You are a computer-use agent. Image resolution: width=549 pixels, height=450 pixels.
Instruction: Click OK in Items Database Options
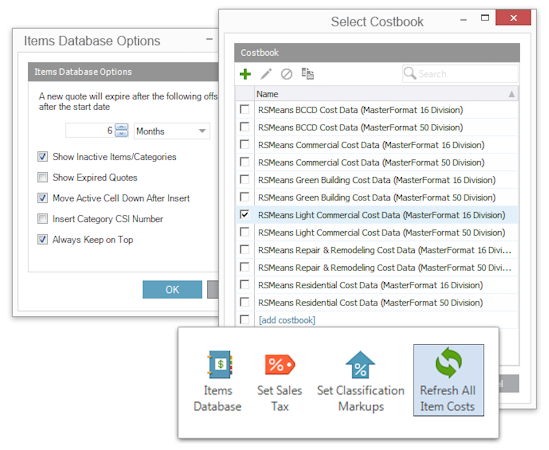[x=172, y=290]
